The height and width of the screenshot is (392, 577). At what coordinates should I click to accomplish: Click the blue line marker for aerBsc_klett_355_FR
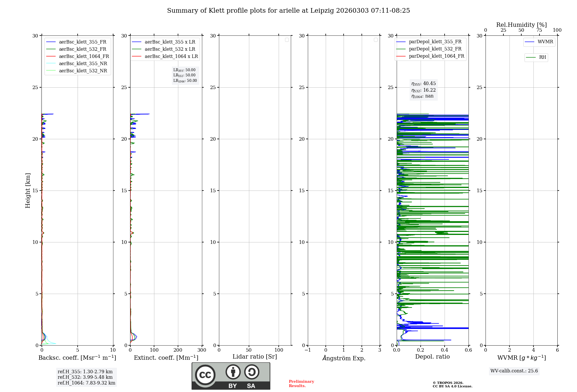click(51, 42)
